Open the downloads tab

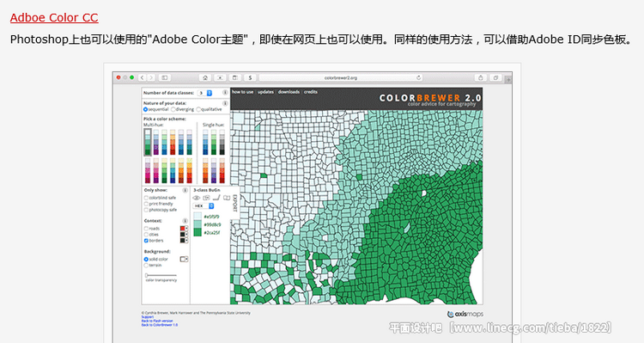[x=289, y=92]
